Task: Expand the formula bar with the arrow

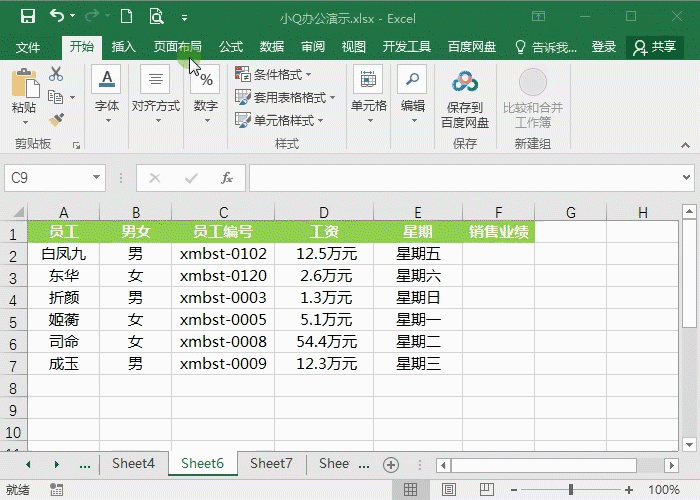Action: [x=687, y=177]
